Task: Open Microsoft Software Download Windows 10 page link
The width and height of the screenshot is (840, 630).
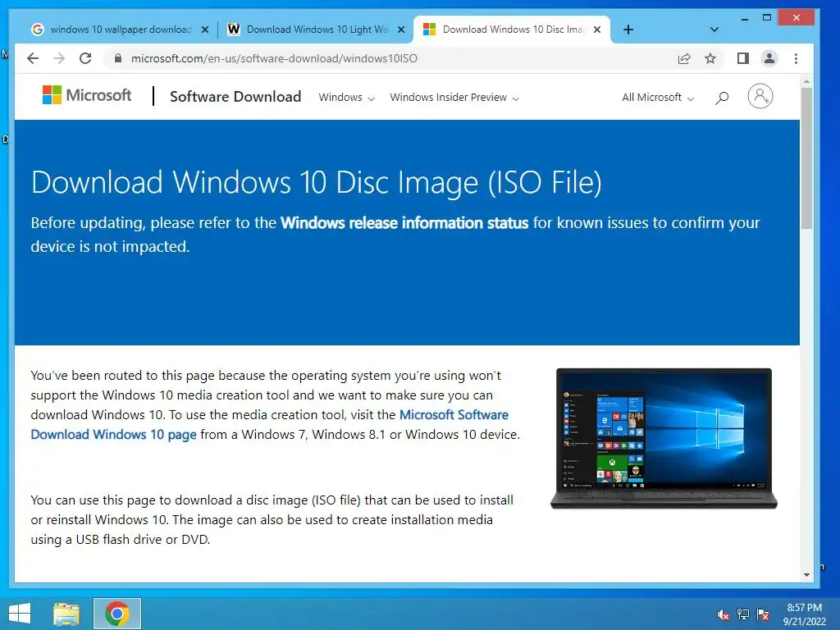Action: 269,424
